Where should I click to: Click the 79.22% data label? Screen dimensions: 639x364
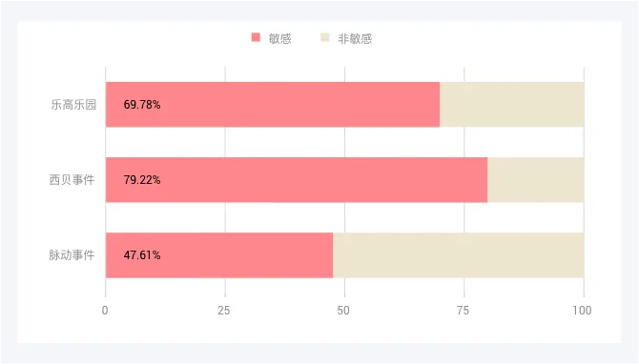pyautogui.click(x=142, y=180)
